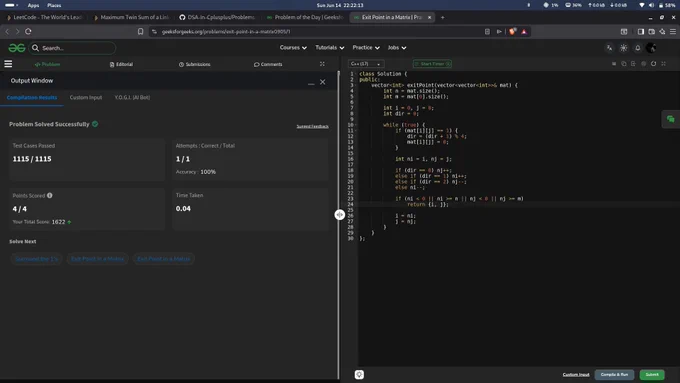Open the Places menu in top bar
Viewport: 680px width, 383px height.
[x=54, y=5]
